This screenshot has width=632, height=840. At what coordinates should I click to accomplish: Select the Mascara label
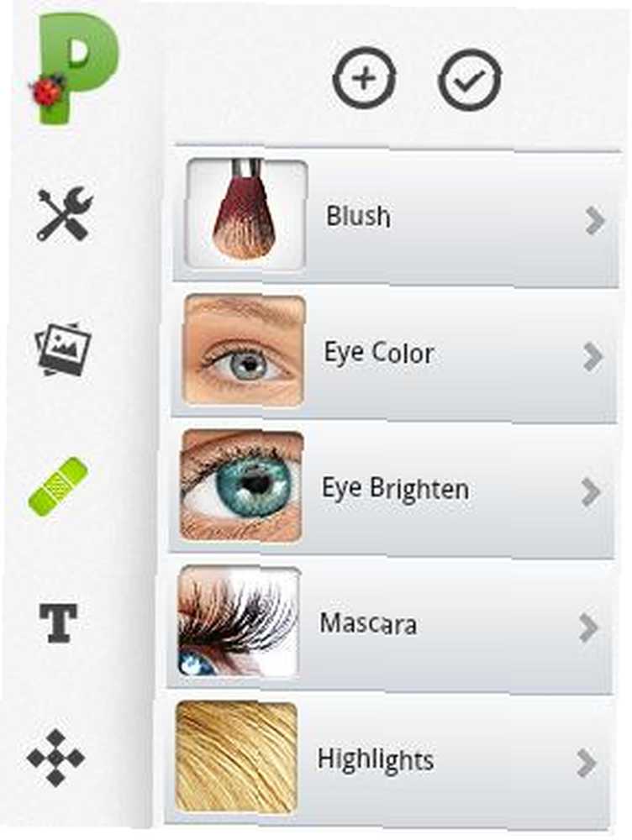(x=368, y=624)
